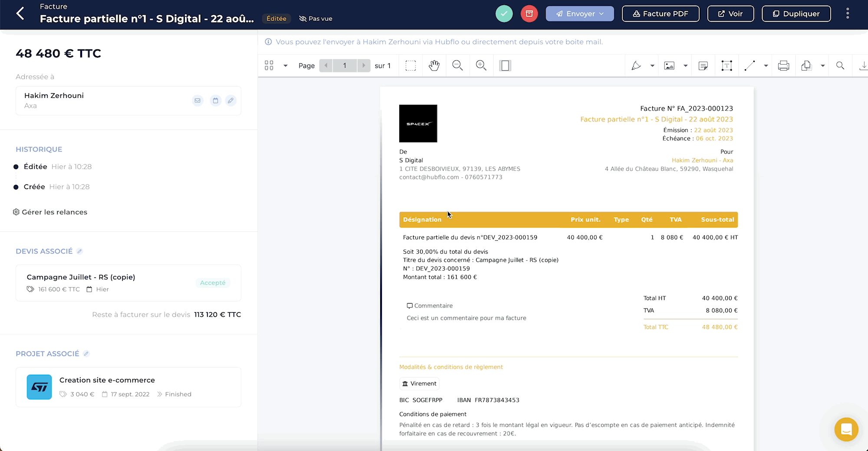Click the Accepté status badge
This screenshot has width=868, height=451.
213,283
